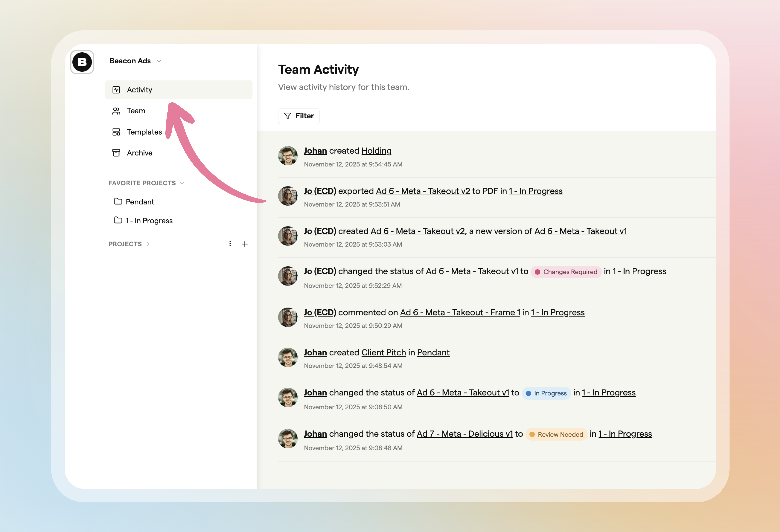The width and height of the screenshot is (780, 532).
Task: Click the Beacon Ads B logo
Action: click(x=82, y=62)
